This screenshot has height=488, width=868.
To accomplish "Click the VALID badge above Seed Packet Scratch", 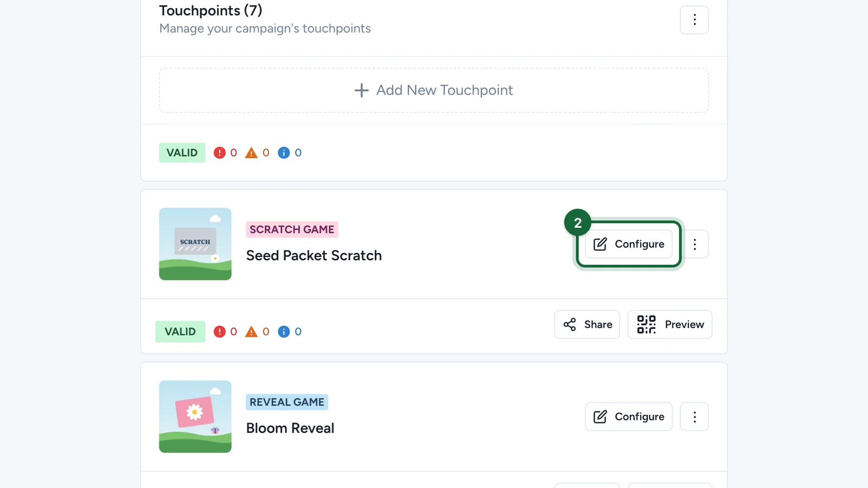I will (x=182, y=153).
